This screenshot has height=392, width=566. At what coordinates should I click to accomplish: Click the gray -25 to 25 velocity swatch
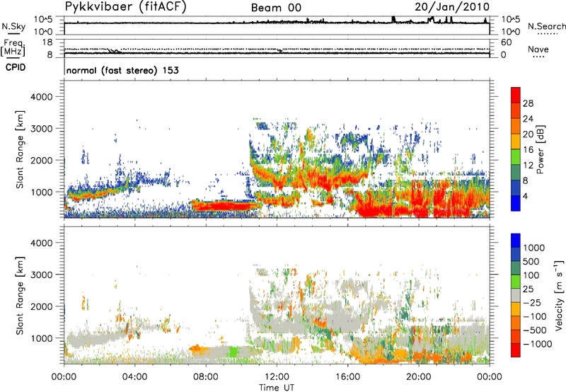[516, 295]
